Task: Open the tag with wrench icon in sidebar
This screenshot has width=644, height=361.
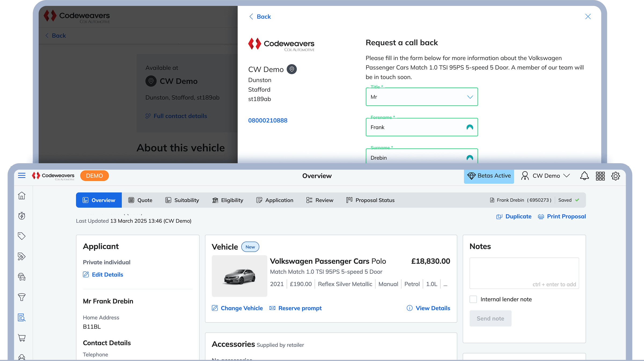Action: [x=22, y=256]
